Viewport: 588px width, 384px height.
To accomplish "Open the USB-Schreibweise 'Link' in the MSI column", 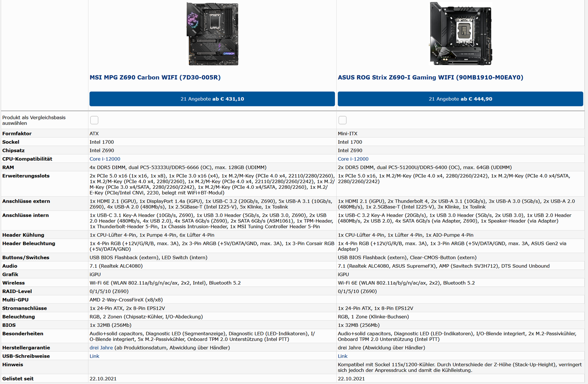I will pos(95,356).
